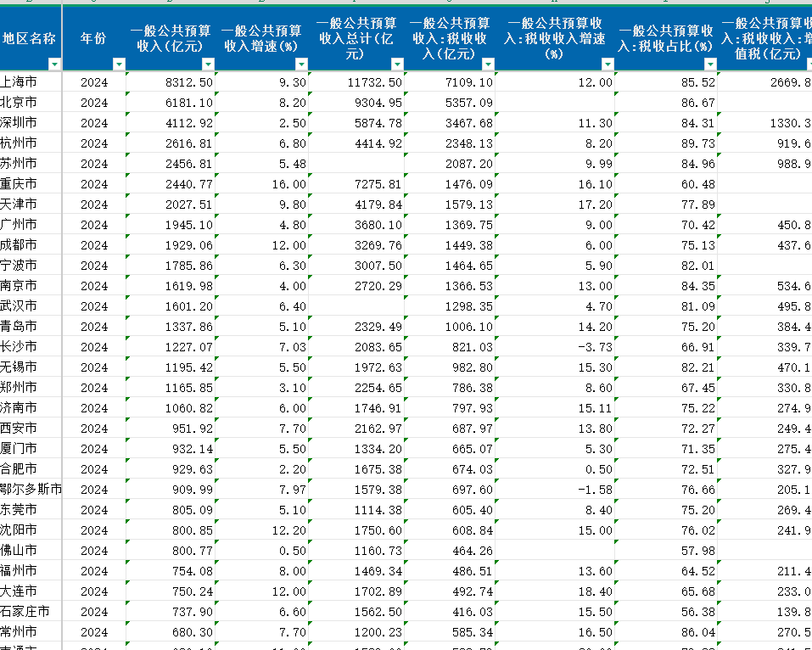The image size is (812, 650).
Task: Click Shenyang's growth rate cell 12.20
Action: click(x=262, y=530)
